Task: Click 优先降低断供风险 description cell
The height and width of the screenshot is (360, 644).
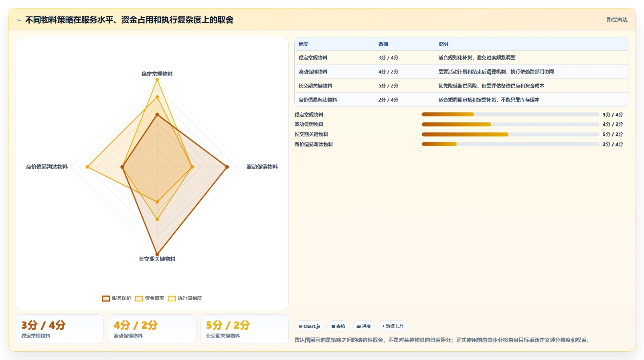Action: [491, 86]
